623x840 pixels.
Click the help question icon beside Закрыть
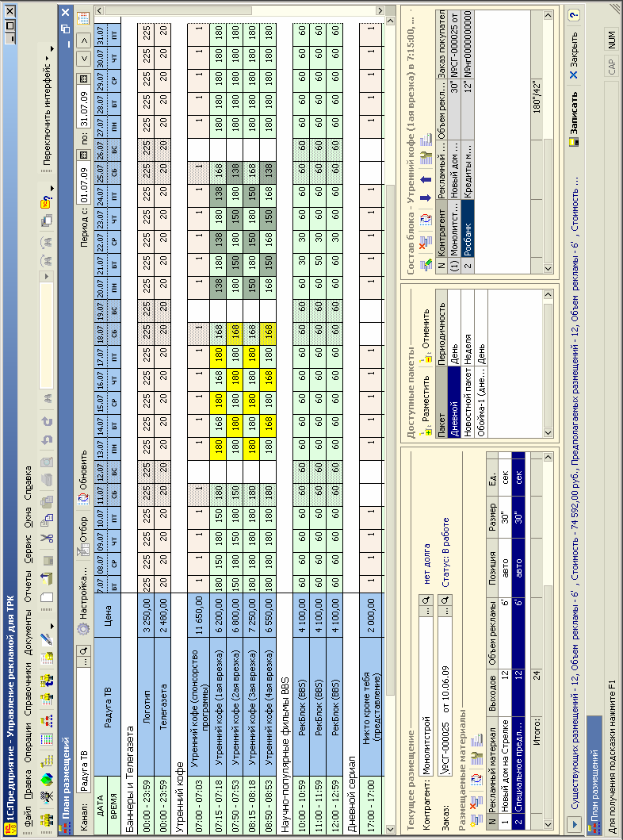click(575, 16)
